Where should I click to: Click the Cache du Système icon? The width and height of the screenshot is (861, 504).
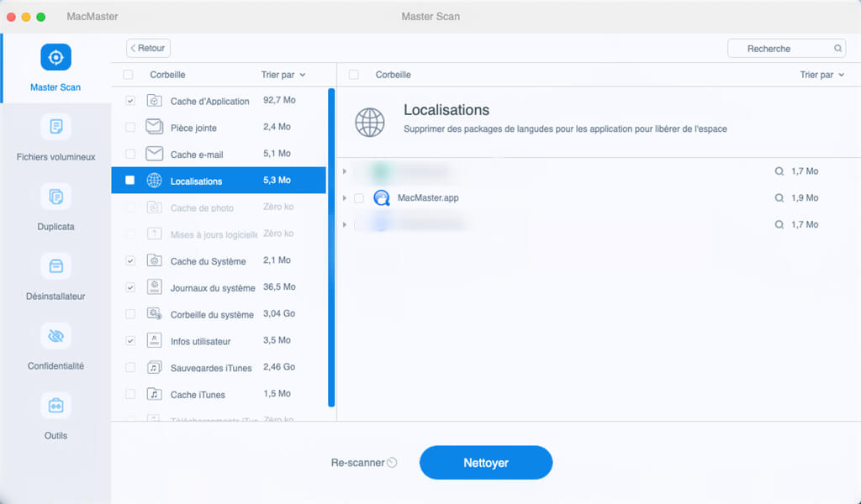click(x=155, y=260)
